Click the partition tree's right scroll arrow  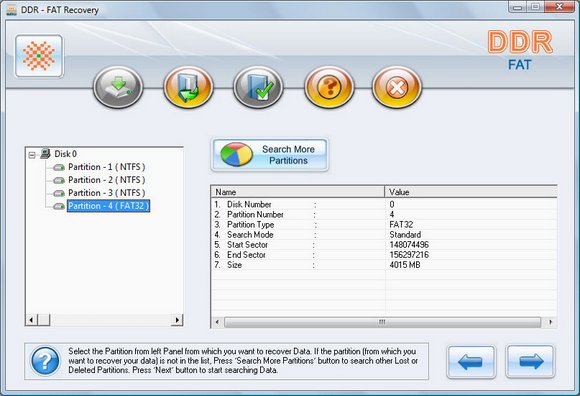pyautogui.click(x=177, y=320)
